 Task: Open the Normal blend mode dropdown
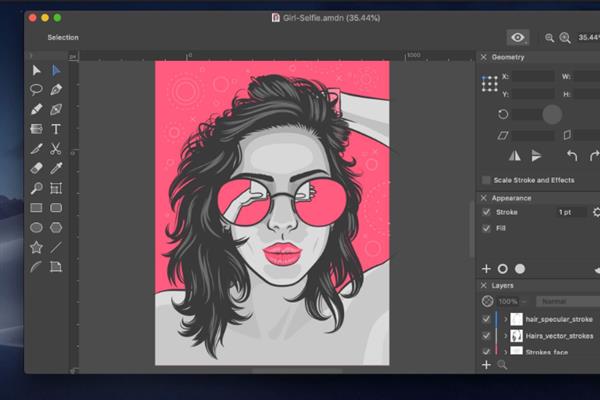coord(568,302)
